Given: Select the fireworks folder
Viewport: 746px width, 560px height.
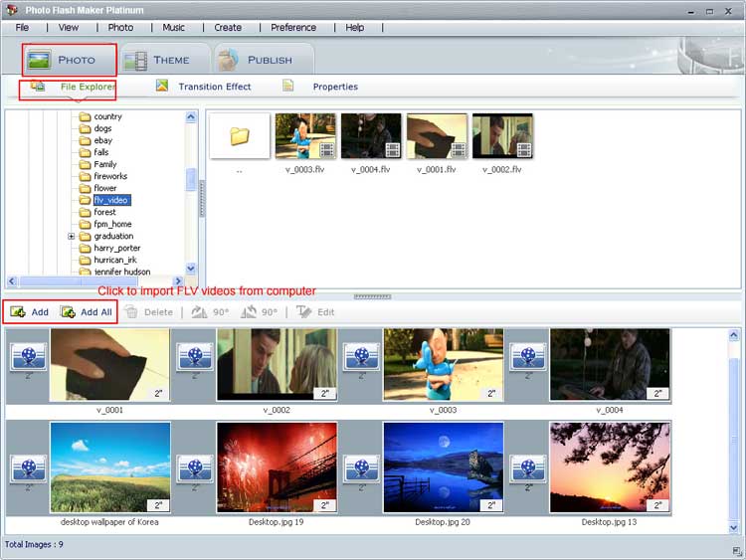Looking at the screenshot, I should click(x=103, y=176).
